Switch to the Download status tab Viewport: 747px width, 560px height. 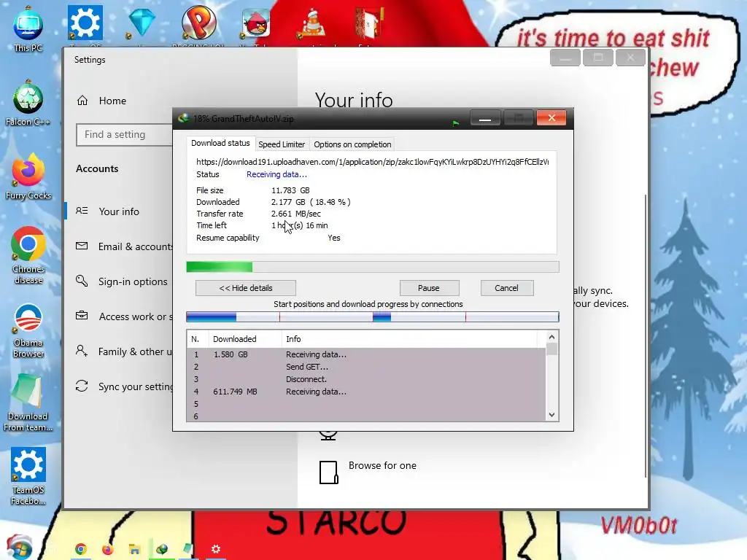220,143
